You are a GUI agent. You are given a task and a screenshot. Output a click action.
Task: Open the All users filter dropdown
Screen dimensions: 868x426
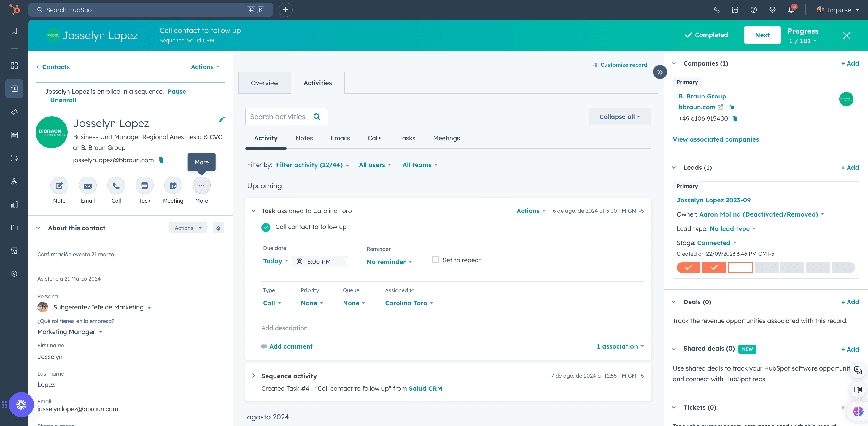click(x=375, y=165)
